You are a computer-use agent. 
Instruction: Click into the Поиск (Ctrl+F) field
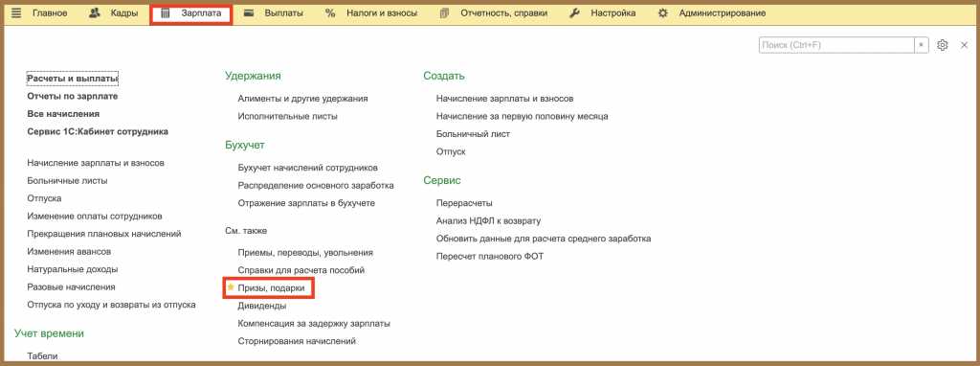click(836, 45)
